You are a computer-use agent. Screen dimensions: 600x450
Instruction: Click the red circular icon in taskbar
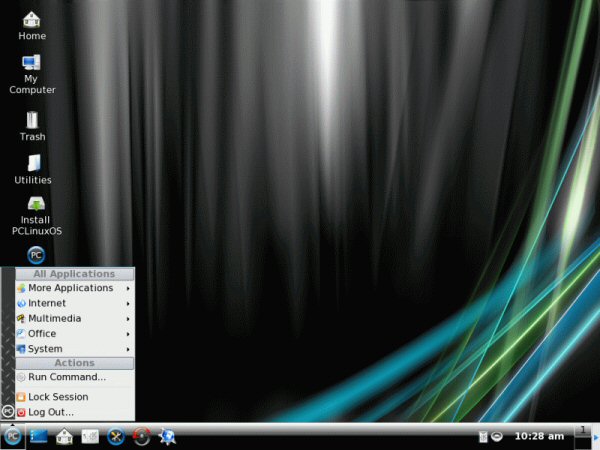(142, 436)
